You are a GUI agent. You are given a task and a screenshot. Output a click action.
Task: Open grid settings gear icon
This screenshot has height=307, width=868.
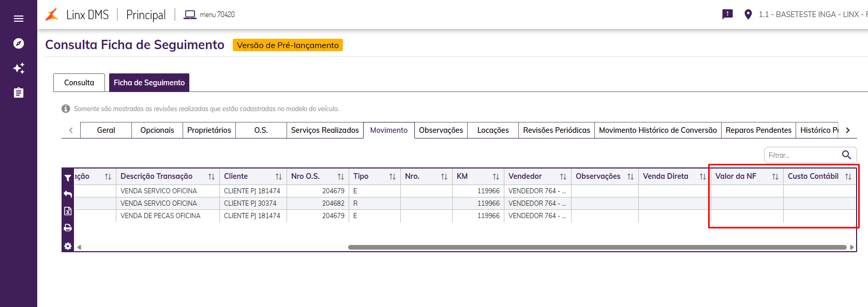68,246
